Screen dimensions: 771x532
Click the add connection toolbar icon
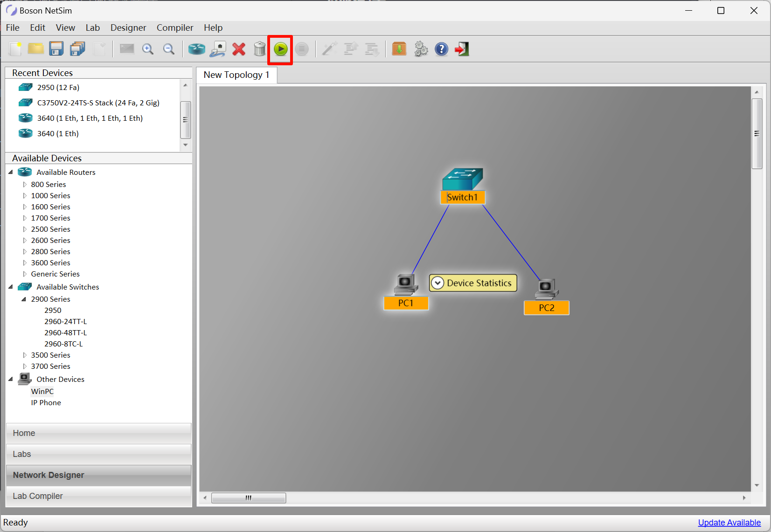click(218, 48)
